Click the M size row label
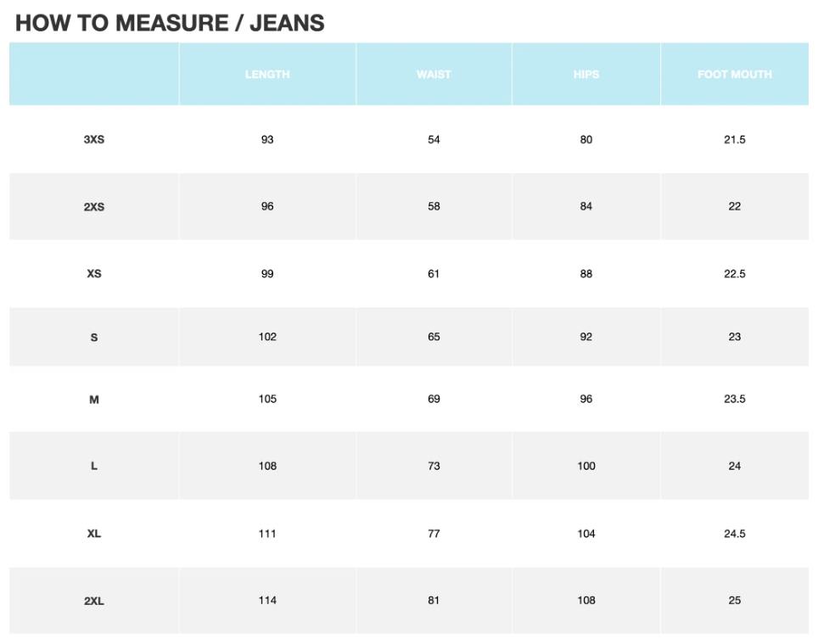This screenshot has width=818, height=644. click(x=94, y=400)
